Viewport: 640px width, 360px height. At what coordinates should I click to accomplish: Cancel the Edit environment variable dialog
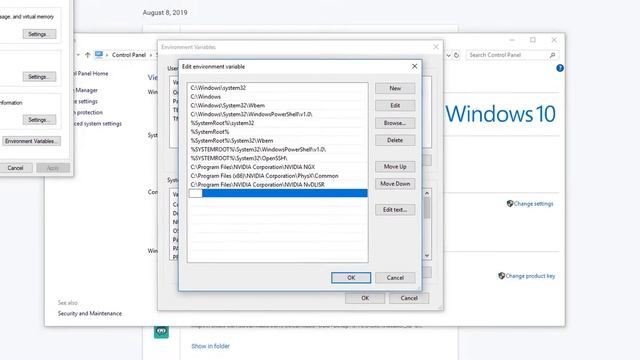point(395,278)
